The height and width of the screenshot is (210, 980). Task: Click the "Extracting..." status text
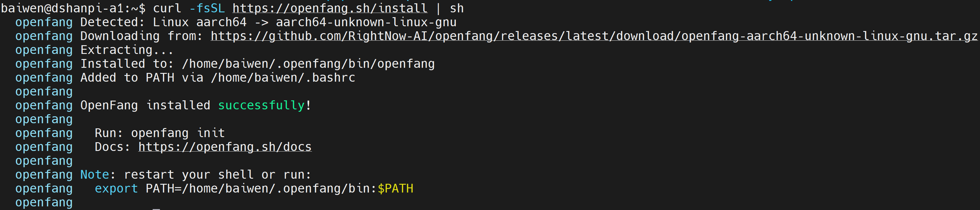(127, 50)
